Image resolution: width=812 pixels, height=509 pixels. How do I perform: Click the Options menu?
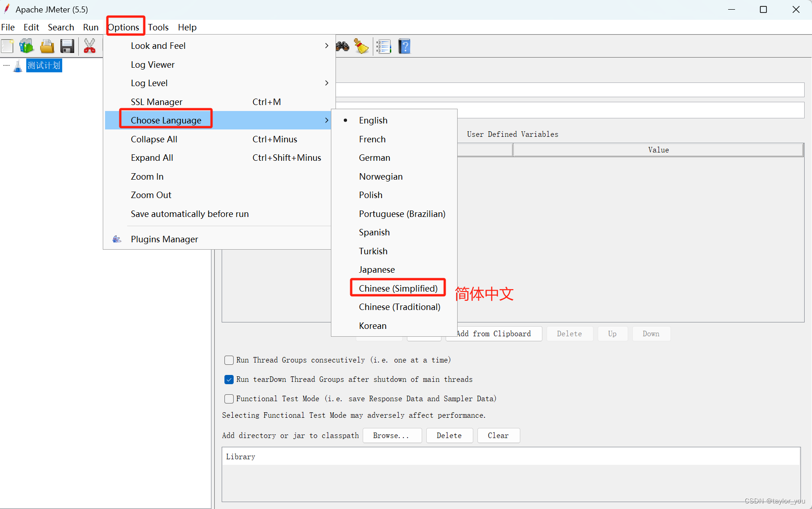tap(124, 27)
